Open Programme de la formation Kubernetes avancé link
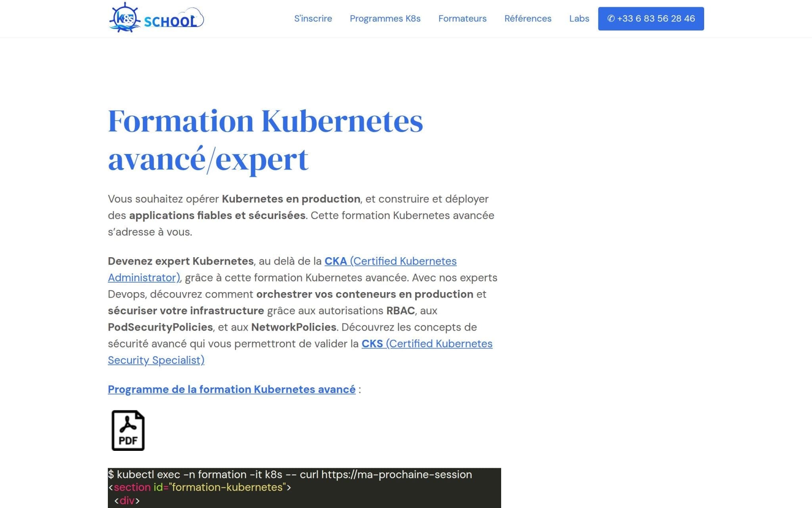This screenshot has width=812, height=508. [232, 389]
